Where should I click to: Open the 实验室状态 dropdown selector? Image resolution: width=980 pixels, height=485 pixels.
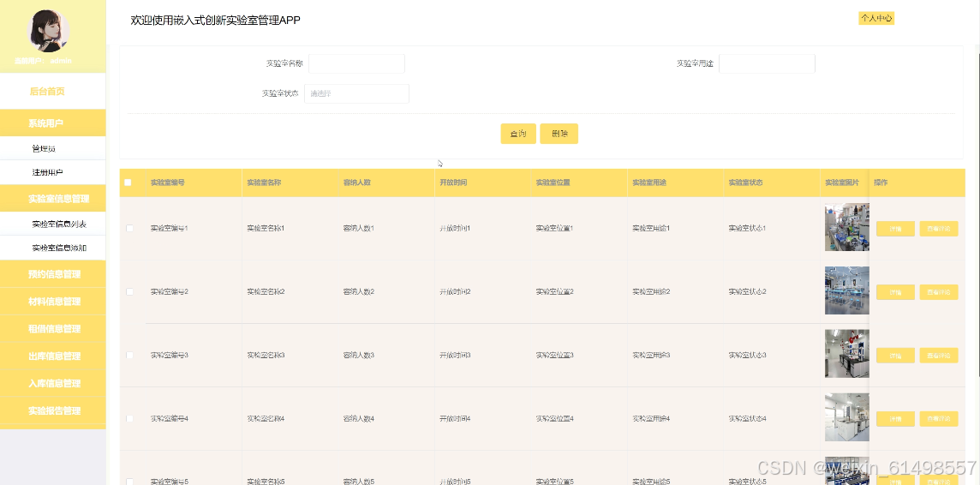(356, 93)
